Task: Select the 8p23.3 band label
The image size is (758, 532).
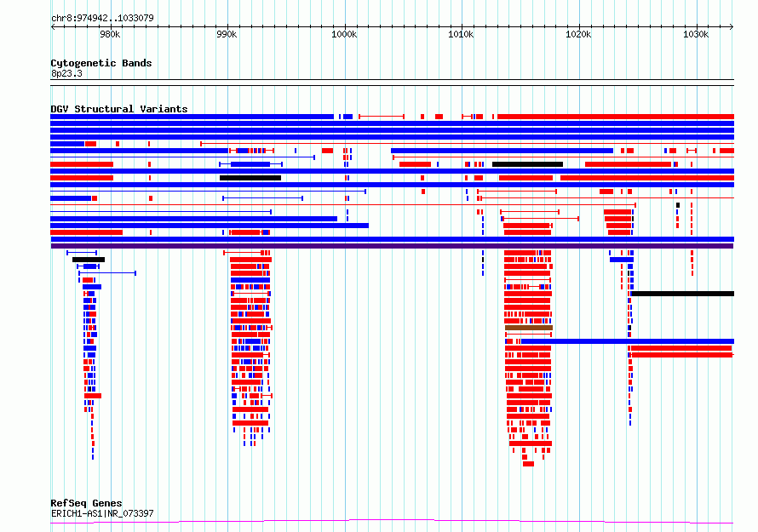Action: point(66,73)
